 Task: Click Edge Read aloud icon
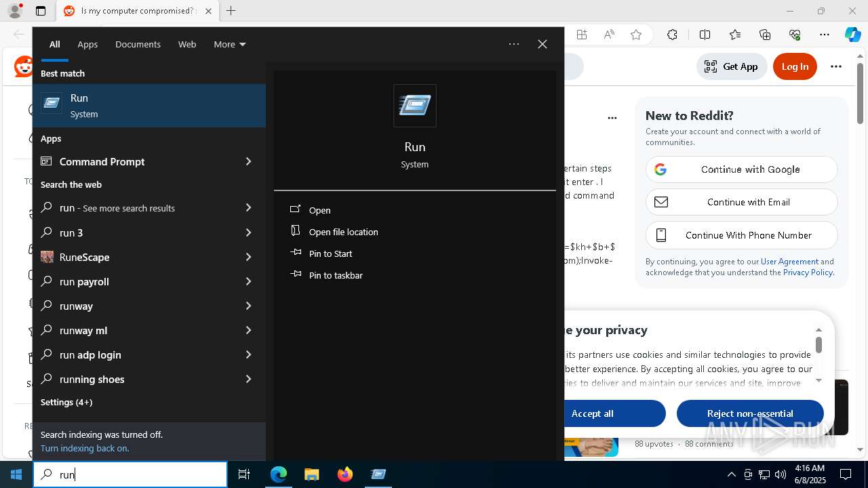(x=609, y=35)
